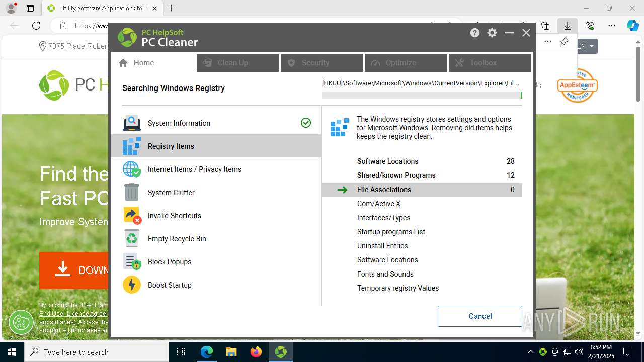Click the Registry Items blue blocks icon
This screenshot has width=644, height=362.
[x=132, y=146]
